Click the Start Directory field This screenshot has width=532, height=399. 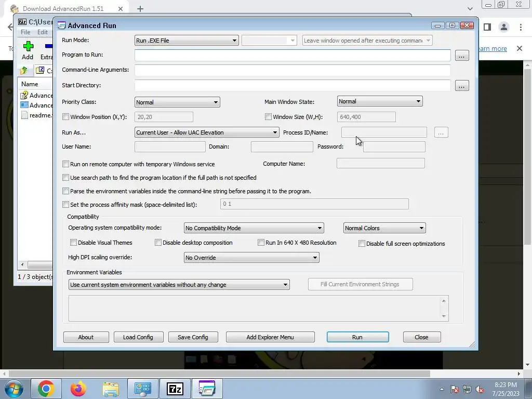(x=292, y=85)
